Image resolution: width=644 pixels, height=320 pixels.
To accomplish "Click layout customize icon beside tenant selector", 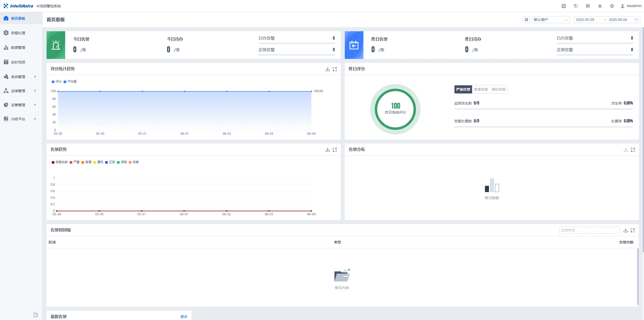I will [x=526, y=20].
